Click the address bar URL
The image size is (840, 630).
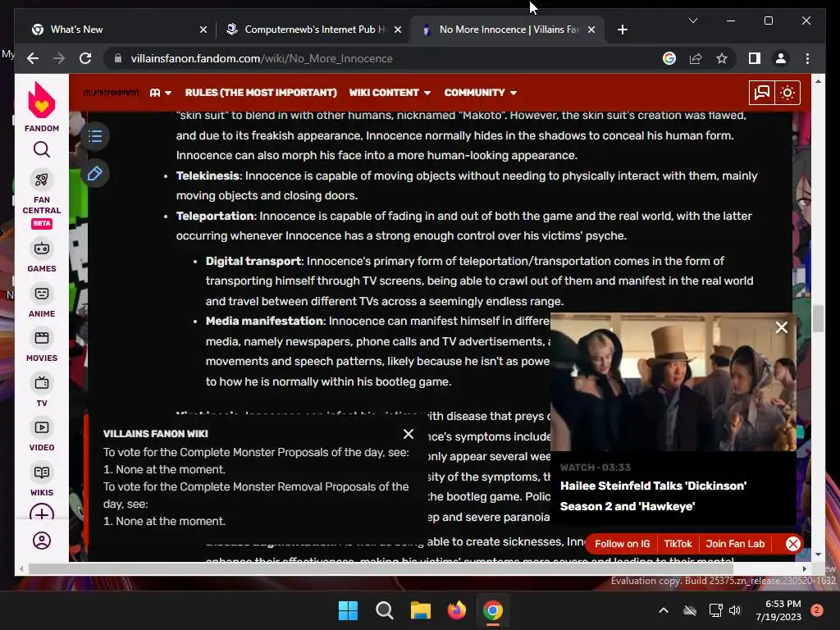262,58
